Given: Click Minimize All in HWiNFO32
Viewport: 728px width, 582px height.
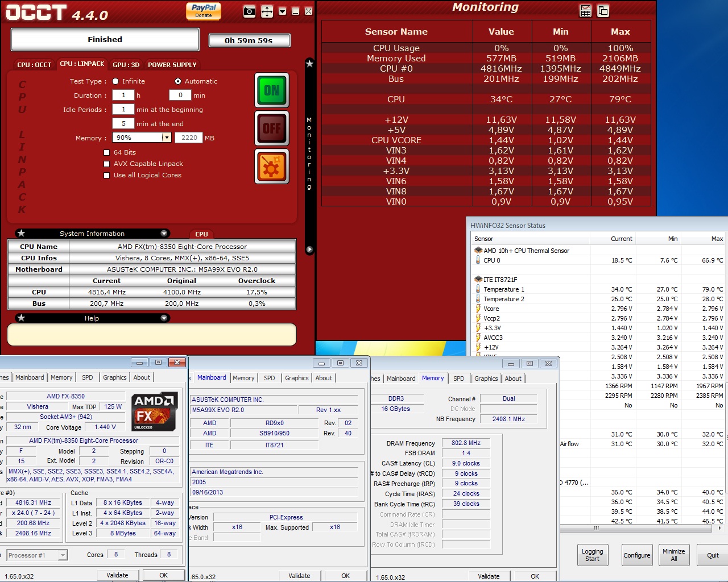Looking at the screenshot, I should 673,555.
